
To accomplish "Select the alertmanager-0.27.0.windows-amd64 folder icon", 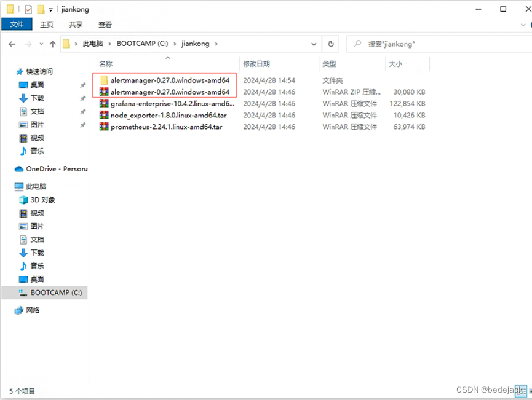I will point(104,80).
